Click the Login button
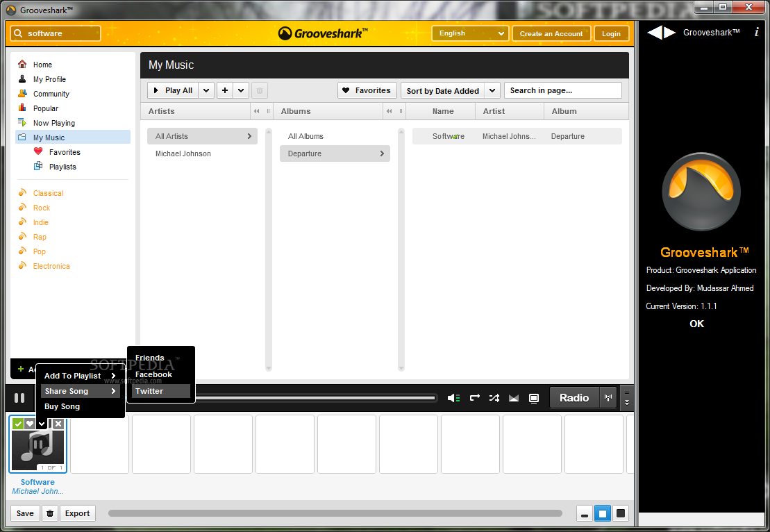 pyautogui.click(x=612, y=33)
